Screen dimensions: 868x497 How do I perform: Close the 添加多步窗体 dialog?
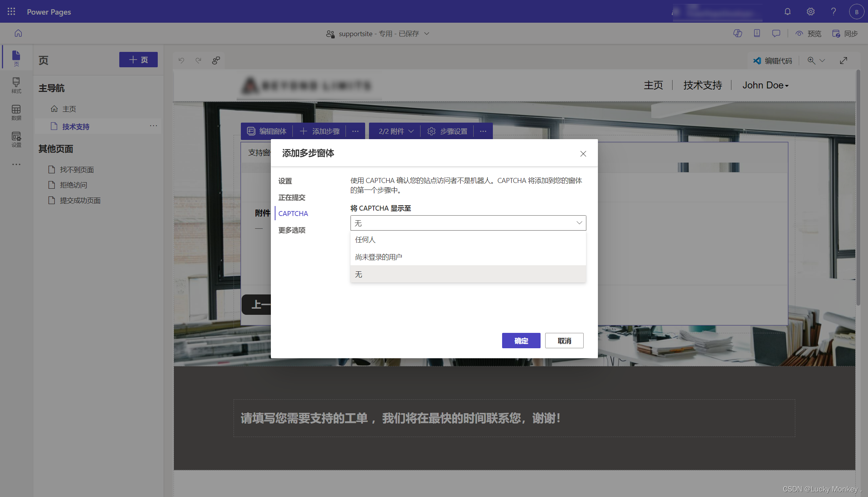coord(583,154)
